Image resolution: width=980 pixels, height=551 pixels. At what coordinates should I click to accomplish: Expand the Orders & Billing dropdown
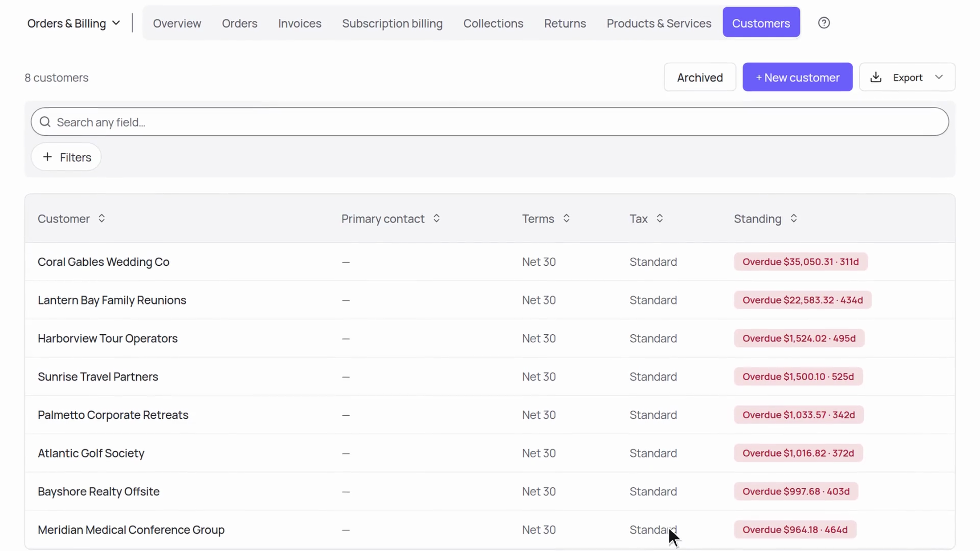click(x=73, y=23)
